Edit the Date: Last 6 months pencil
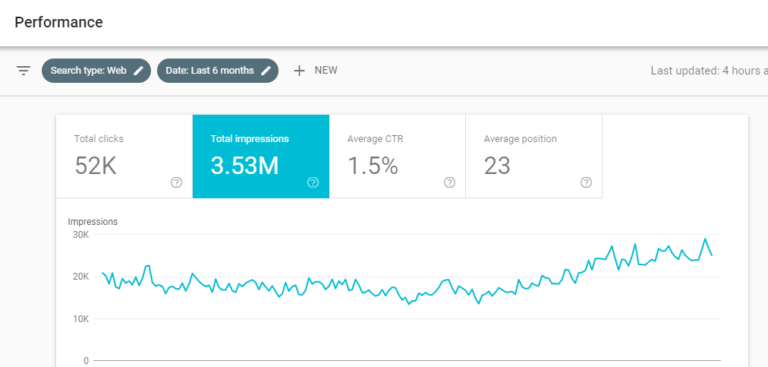Viewport: 768px width, 367px height. tap(266, 71)
